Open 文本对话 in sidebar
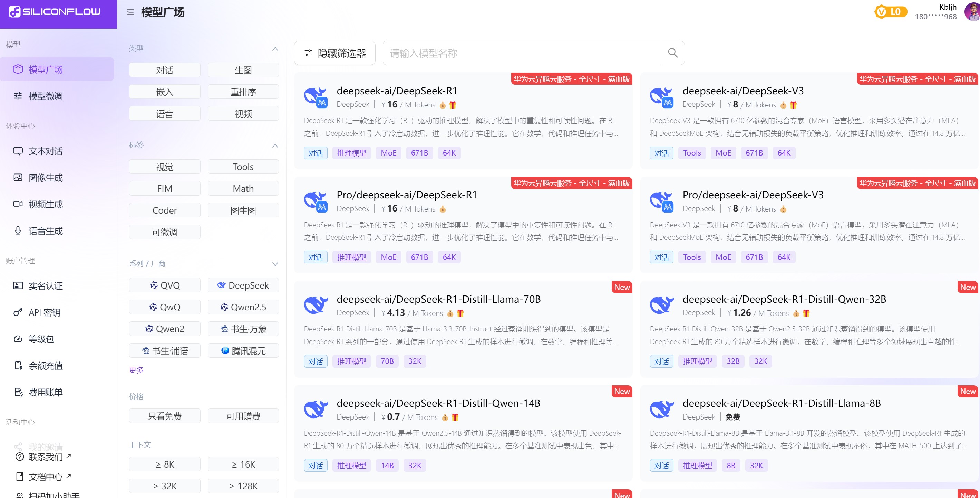Viewport: 980px width, 498px height. coord(46,151)
